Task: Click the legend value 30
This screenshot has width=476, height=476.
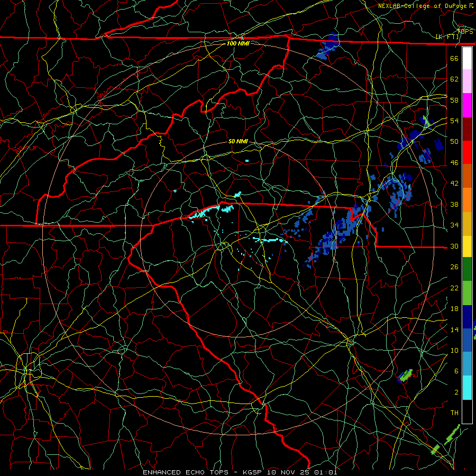Action: tap(454, 246)
